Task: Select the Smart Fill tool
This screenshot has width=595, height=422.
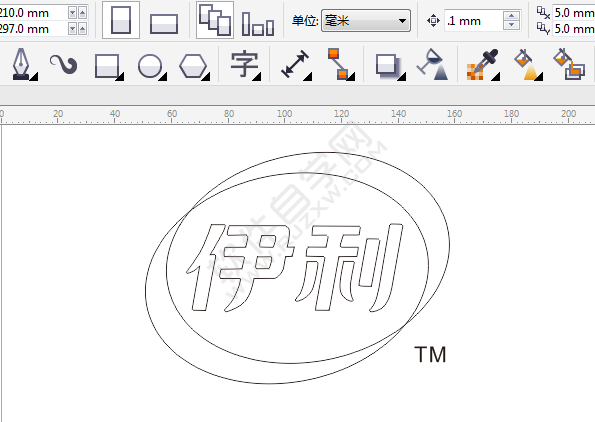Action: pos(569,64)
